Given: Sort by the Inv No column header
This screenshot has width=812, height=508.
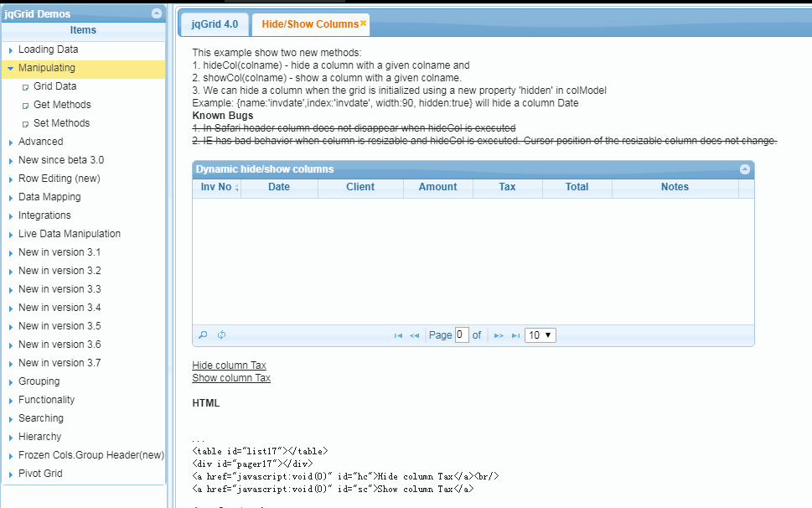Looking at the screenshot, I should [216, 187].
